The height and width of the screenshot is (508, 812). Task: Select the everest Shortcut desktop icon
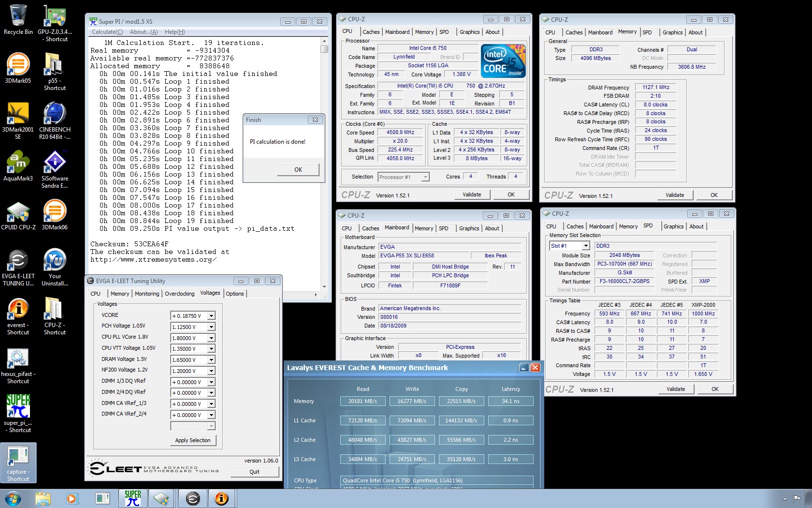coord(18,316)
